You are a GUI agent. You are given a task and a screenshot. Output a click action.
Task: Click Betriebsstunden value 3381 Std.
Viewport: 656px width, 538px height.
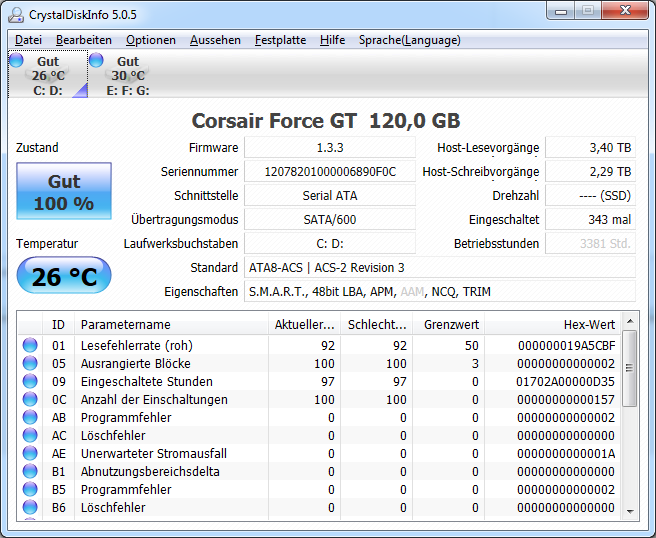[x=591, y=243]
